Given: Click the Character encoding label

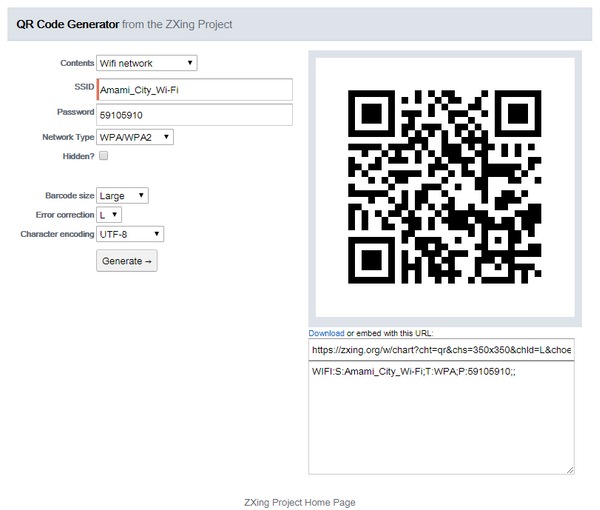Looking at the screenshot, I should tap(57, 234).
